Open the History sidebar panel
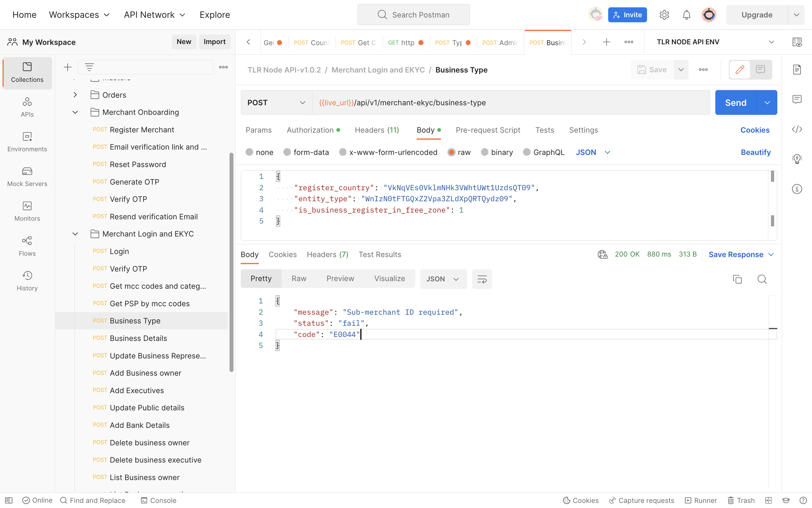 27,281
